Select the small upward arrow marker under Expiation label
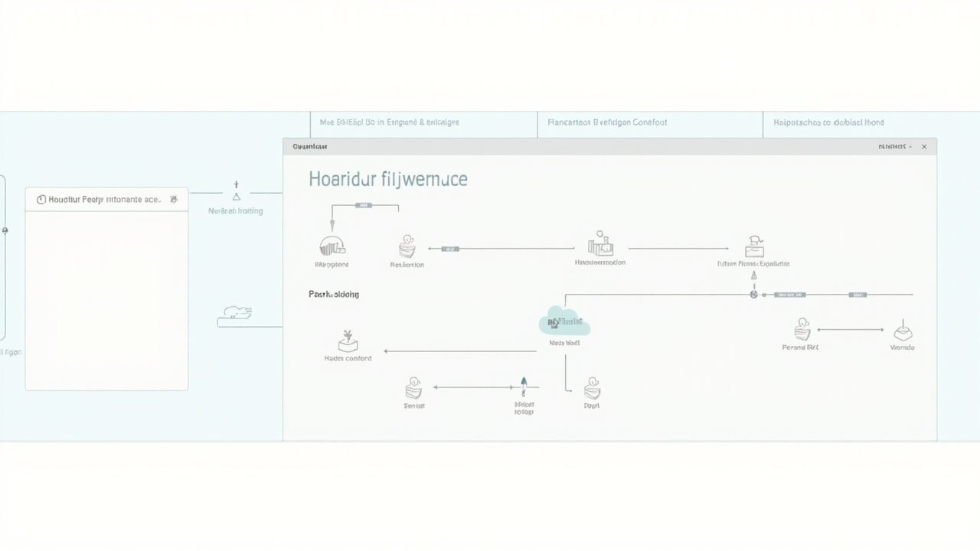Viewport: 980px width, 551px height. pyautogui.click(x=753, y=276)
